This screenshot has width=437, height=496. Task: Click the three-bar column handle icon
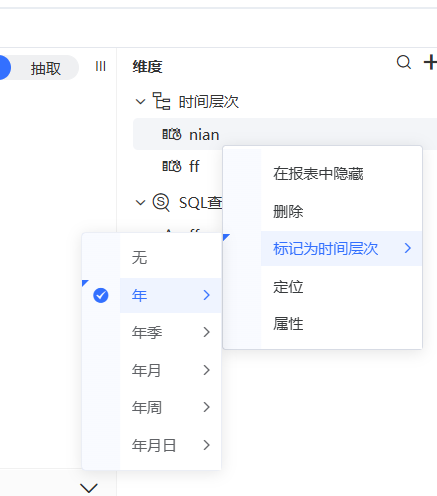100,66
